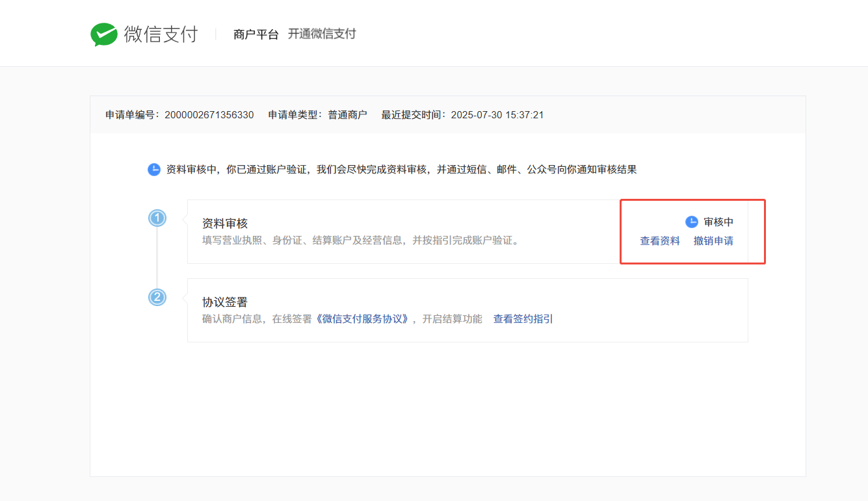Click the submission time 2025-07-30 15:37:21
Viewport: 868px width, 501px height.
tap(497, 115)
